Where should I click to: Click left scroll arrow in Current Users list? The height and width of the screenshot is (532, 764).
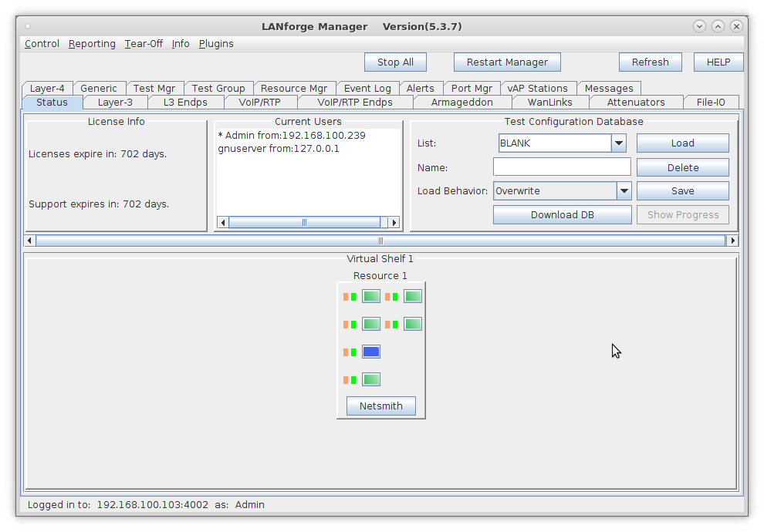point(223,223)
